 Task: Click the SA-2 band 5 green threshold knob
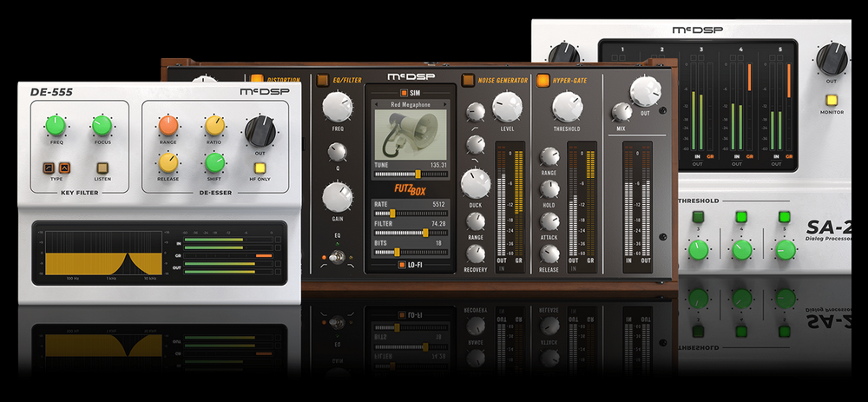[785, 250]
